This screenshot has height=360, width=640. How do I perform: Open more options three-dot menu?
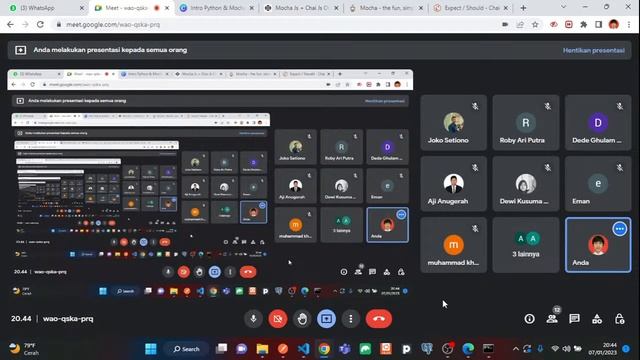(x=351, y=319)
